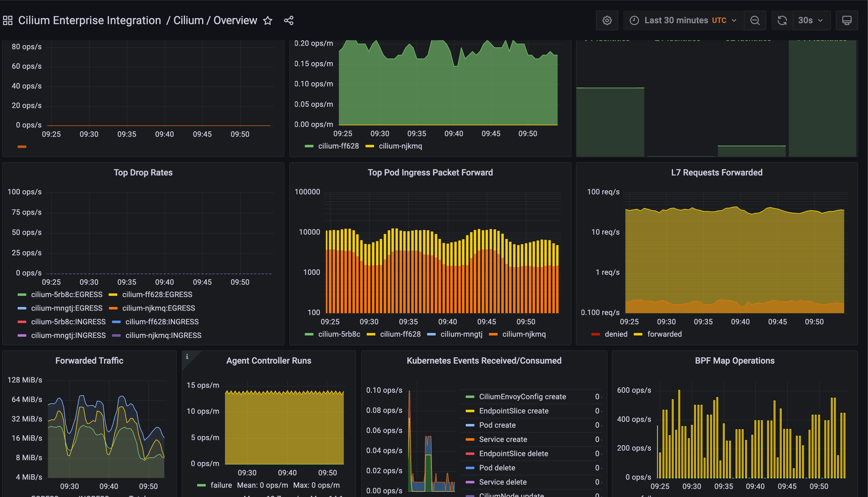Click the Agent Controller Runs info icon

[187, 357]
